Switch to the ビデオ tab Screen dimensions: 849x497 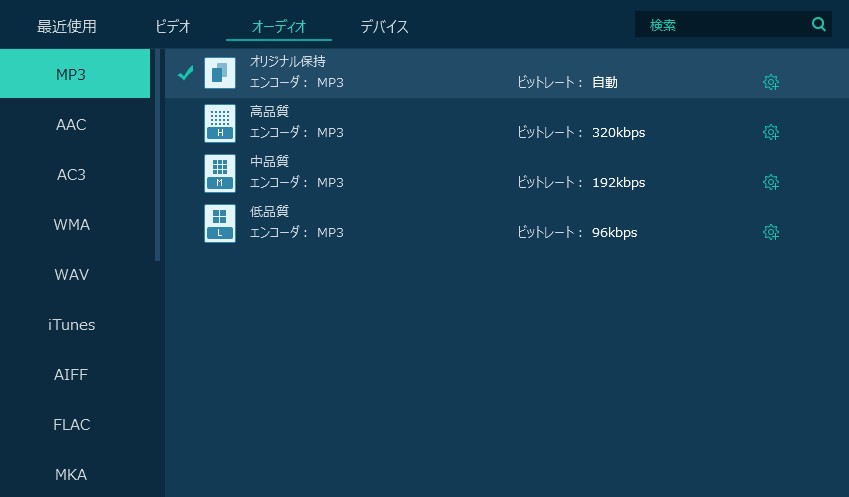173,26
